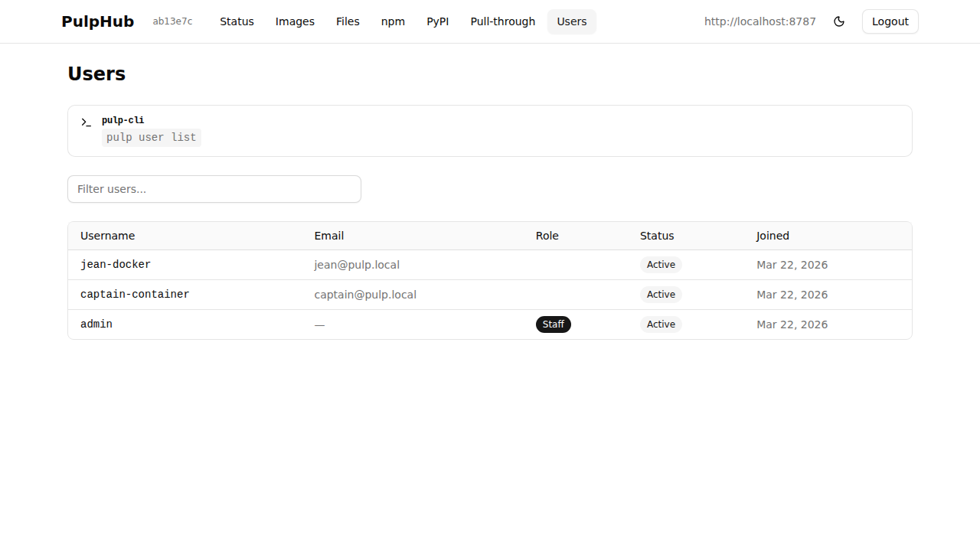Click the Logout button

(x=890, y=21)
